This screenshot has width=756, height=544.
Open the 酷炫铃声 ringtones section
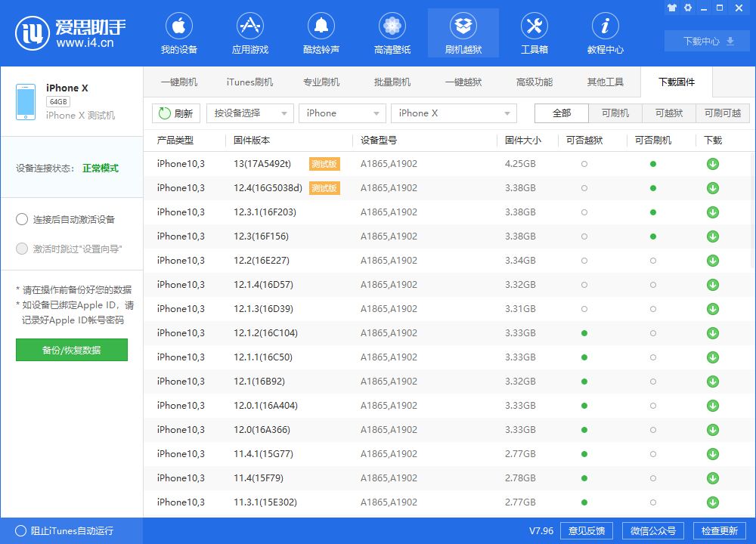[321, 35]
